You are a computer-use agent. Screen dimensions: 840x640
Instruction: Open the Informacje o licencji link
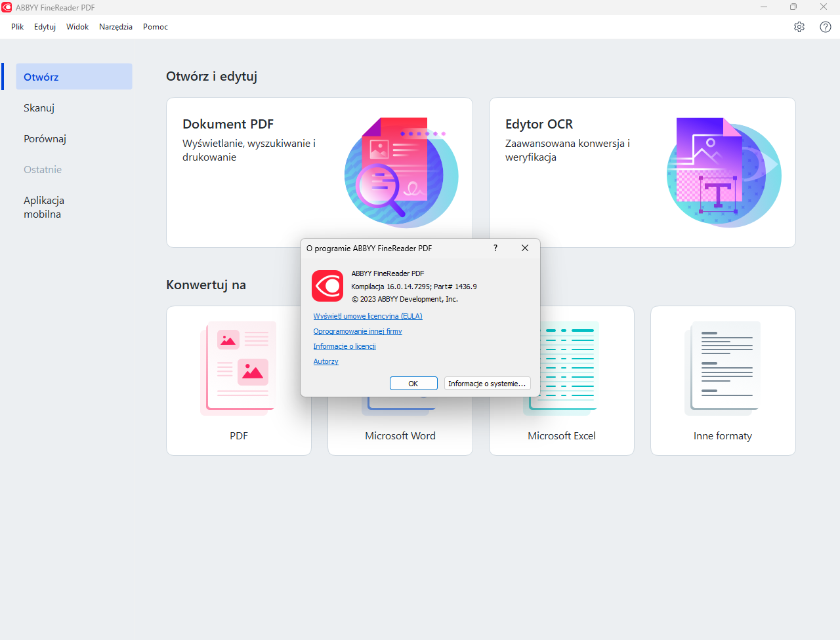click(345, 346)
